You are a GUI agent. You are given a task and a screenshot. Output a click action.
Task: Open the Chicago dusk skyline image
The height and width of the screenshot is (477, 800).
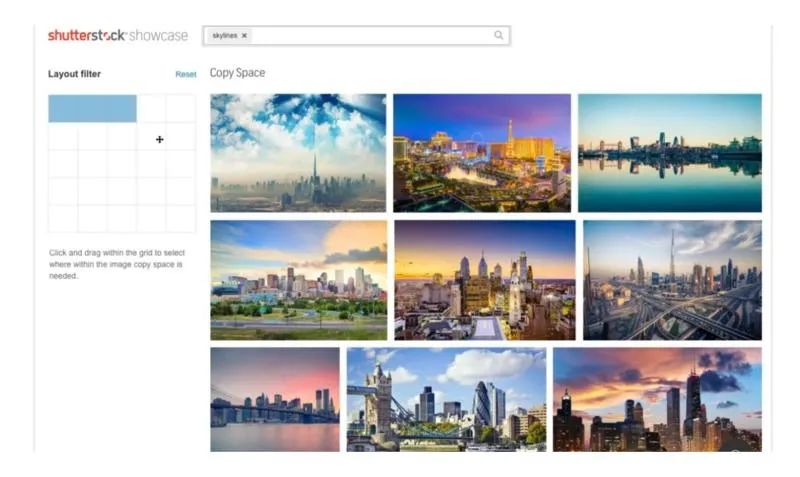pos(657,399)
